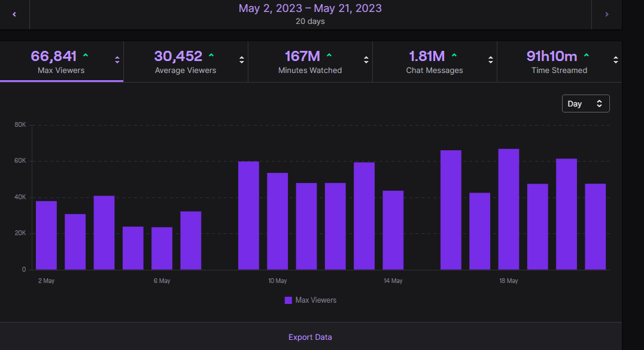Select the Chat Messages tab
This screenshot has height=350, width=644.
[x=435, y=62]
